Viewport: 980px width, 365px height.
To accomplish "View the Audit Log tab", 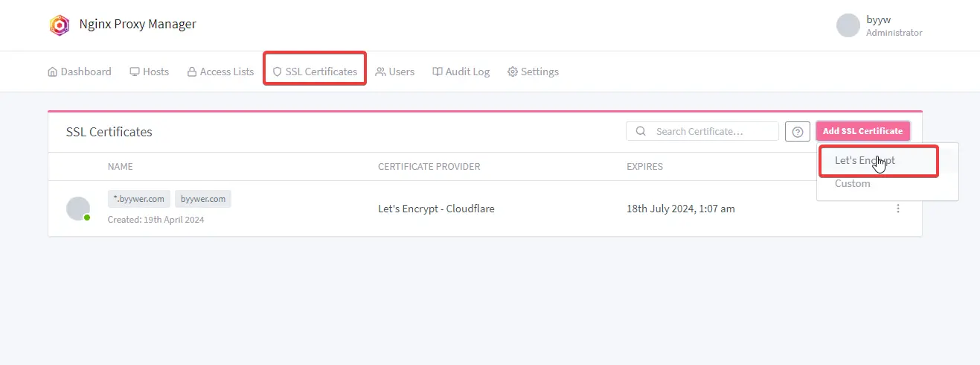I will (x=461, y=72).
